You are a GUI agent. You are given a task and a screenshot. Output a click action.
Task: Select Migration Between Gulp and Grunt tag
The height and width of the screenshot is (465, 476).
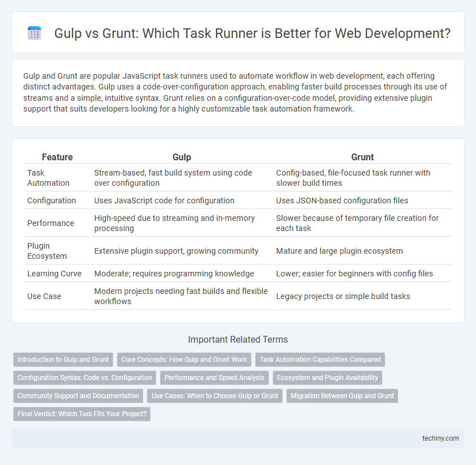[x=342, y=396]
